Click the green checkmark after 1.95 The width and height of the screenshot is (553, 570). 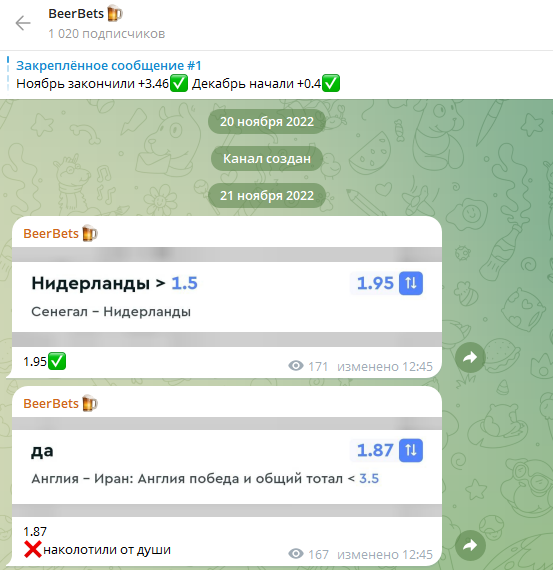click(57, 361)
